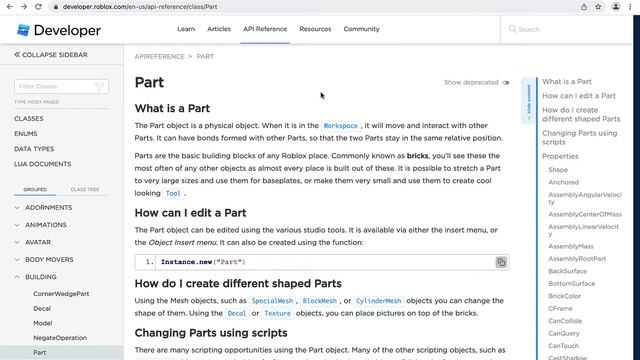The image size is (640, 360).
Task: Click the share page icon in address bar
Action: 584,7
